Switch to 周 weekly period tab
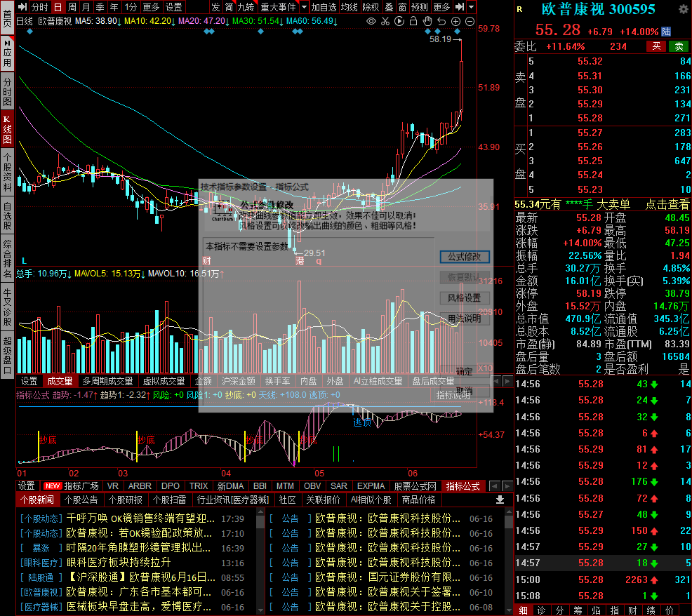The height and width of the screenshot is (616, 692). coord(72,7)
